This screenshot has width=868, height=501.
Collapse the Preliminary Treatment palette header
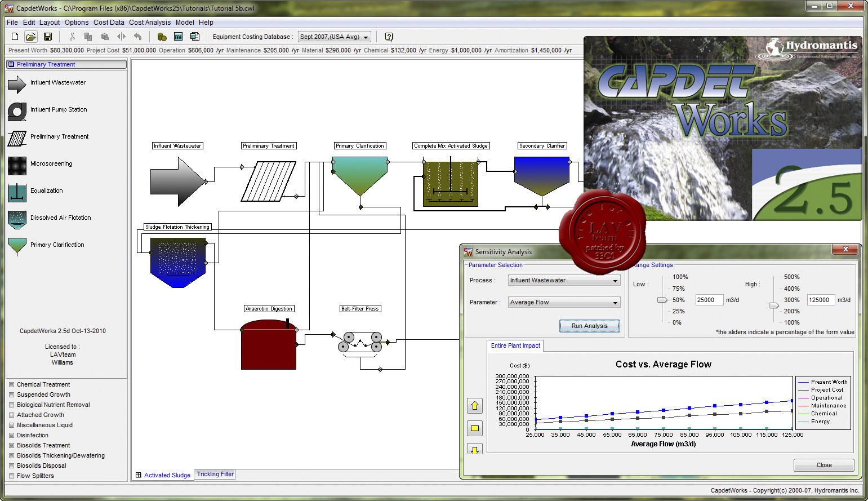tap(66, 64)
